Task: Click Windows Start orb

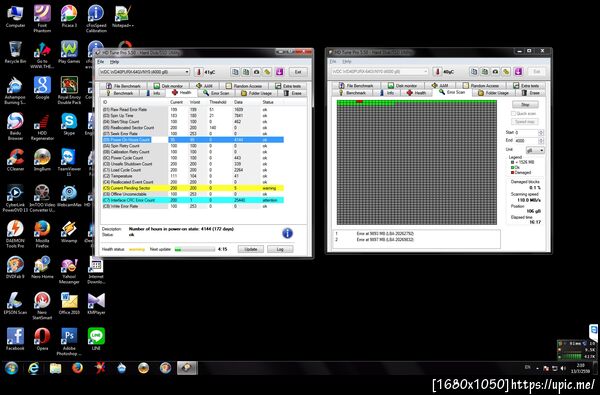Action: 11,368
